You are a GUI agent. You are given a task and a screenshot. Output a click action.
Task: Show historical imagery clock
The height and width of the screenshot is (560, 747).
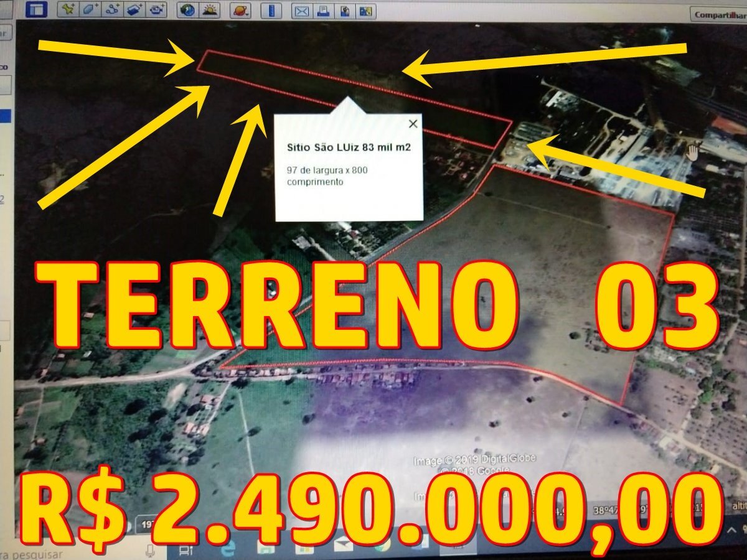tap(188, 10)
